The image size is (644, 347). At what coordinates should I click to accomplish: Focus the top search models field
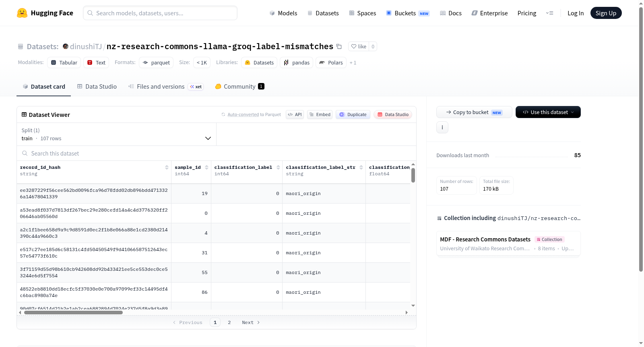(x=160, y=13)
